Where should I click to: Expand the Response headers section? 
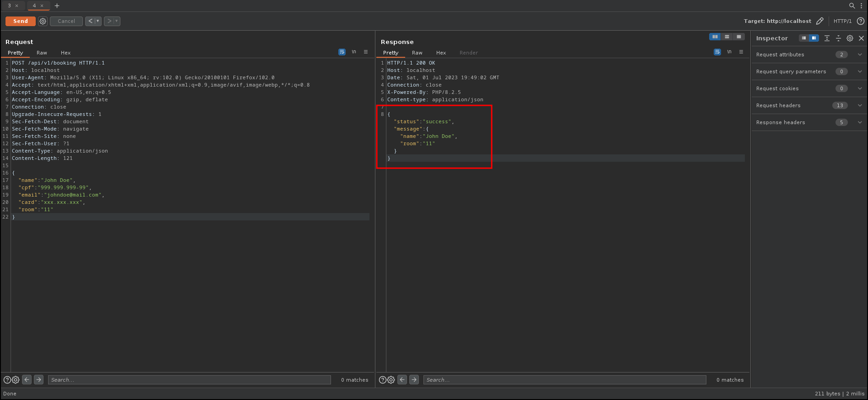(859, 122)
